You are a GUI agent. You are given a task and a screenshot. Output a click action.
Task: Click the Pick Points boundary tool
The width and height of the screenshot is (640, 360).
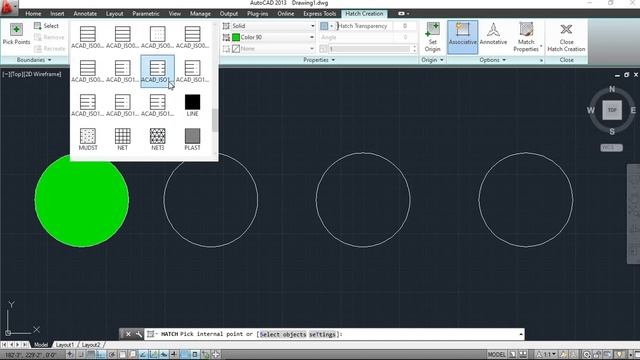(x=16, y=34)
